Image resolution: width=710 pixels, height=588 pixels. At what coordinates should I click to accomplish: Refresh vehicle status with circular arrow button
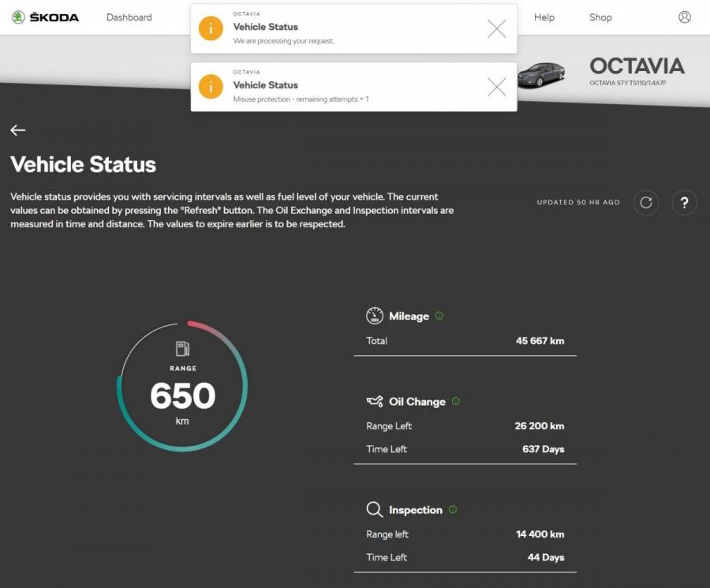[x=646, y=203]
